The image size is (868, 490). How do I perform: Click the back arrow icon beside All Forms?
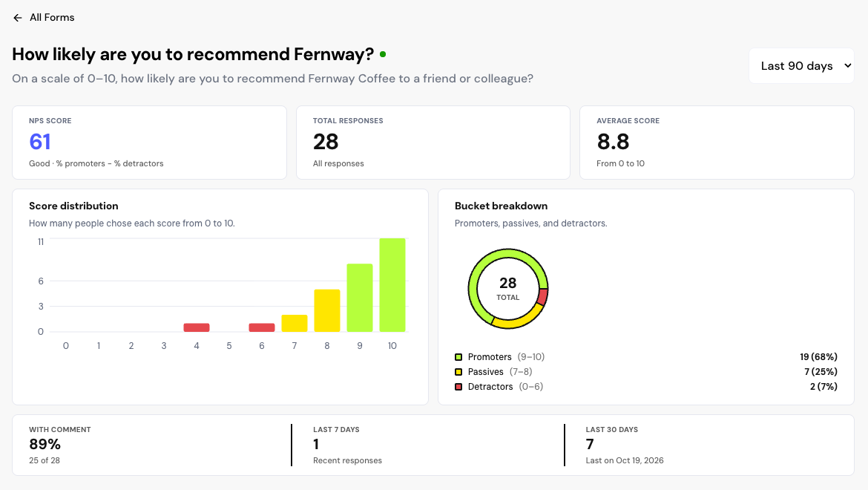click(18, 18)
